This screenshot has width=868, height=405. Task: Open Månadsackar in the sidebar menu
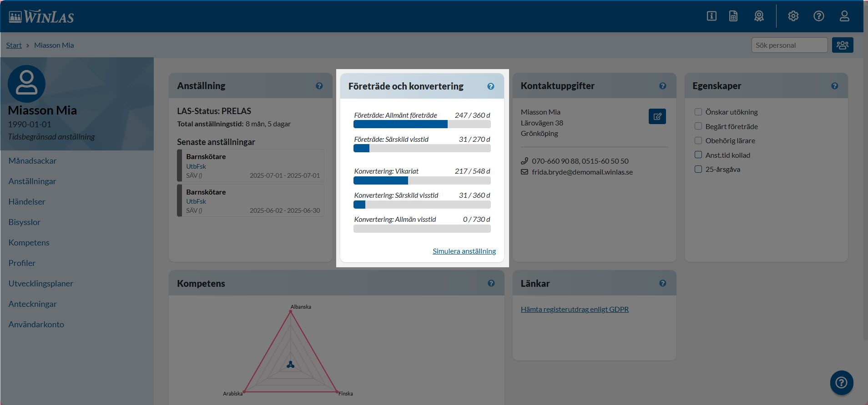click(x=32, y=161)
